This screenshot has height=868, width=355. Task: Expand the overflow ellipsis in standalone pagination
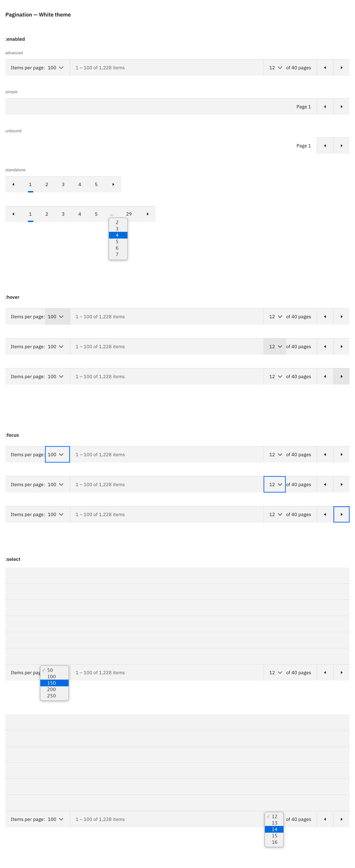(112, 214)
